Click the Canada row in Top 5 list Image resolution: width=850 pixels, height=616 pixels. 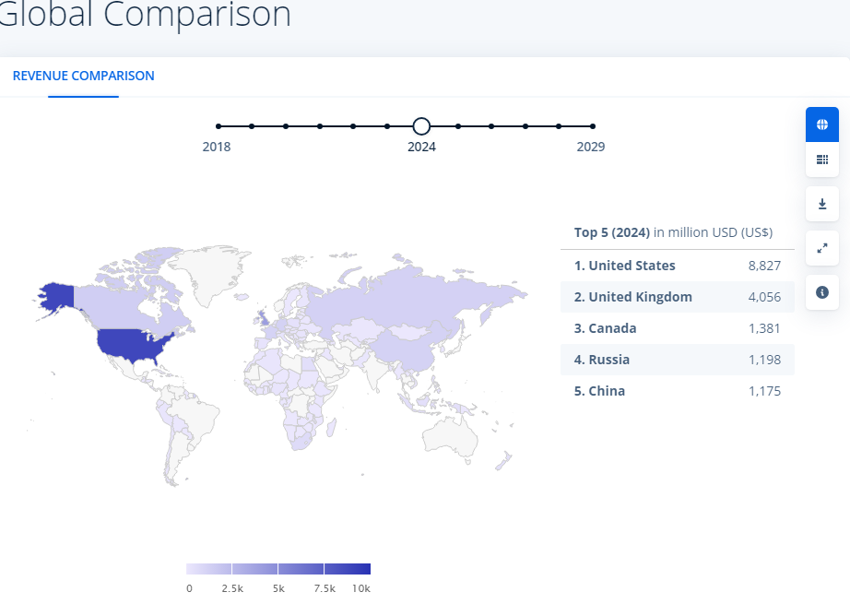coord(677,328)
